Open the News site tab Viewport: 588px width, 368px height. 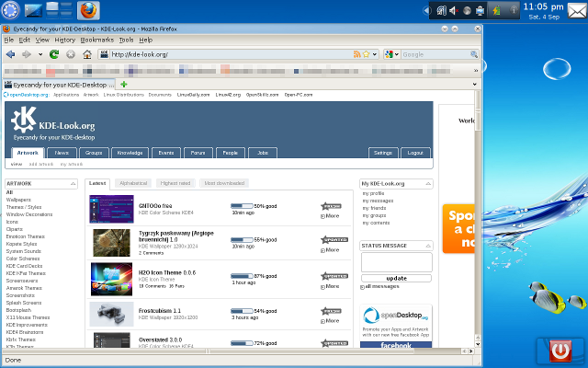(62, 153)
